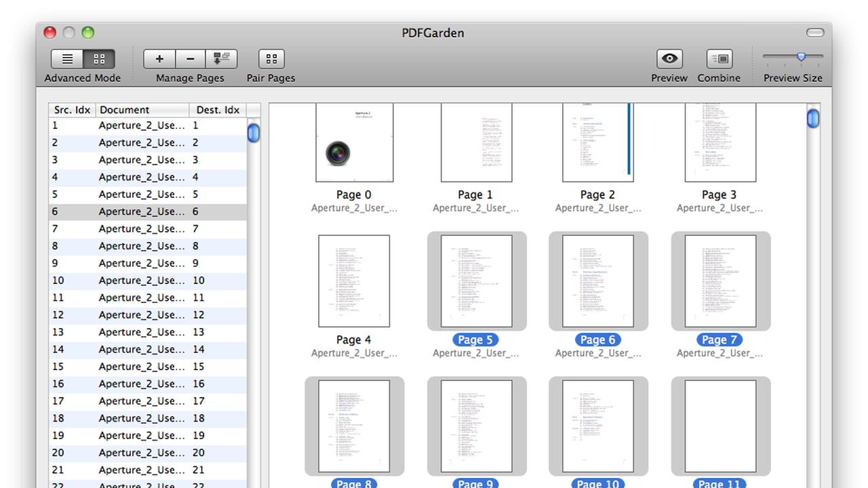
Task: Click the Page 9 thumbnail
Action: pyautogui.click(x=477, y=426)
